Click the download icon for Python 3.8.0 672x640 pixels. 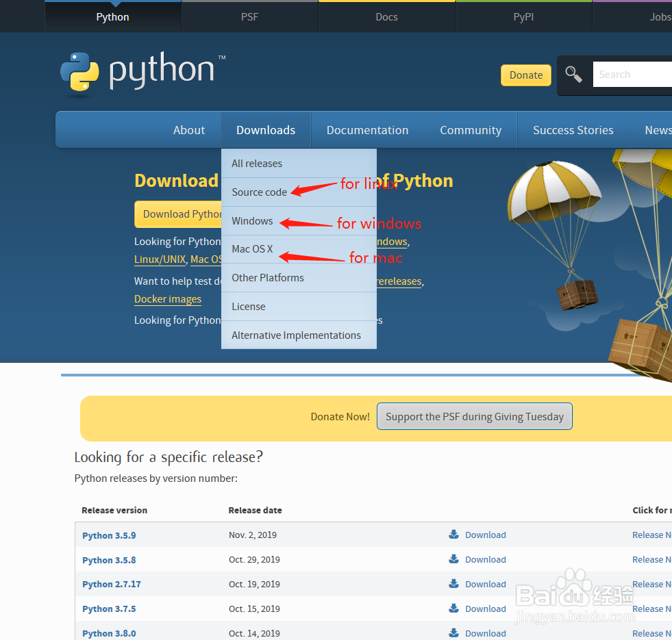coord(453,632)
